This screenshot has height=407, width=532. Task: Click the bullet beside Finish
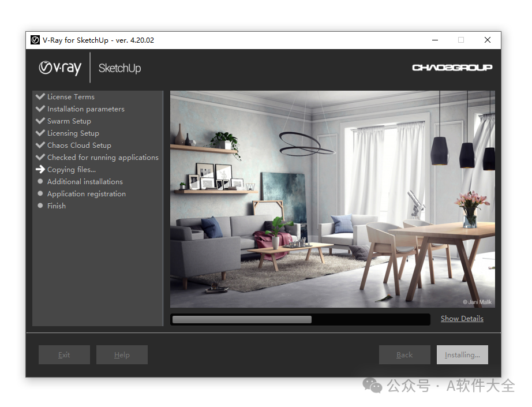tap(40, 206)
